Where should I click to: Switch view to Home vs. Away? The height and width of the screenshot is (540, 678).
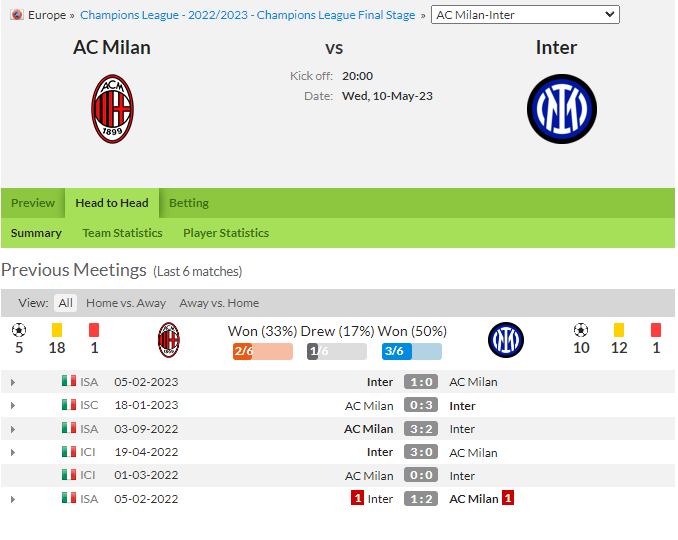pyautogui.click(x=126, y=303)
